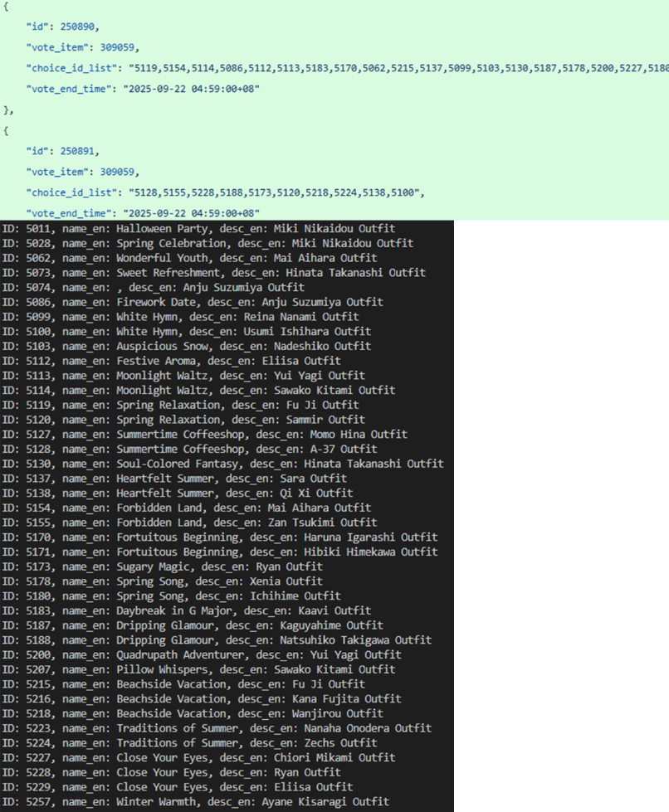The image size is (669, 812).
Task: Select the ID 5207 Pillow Whispers row
Action: click(198, 669)
